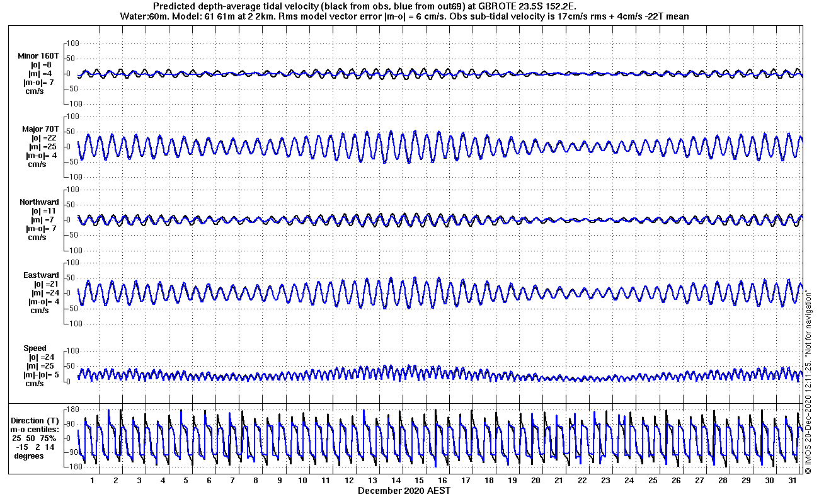The height and width of the screenshot is (504, 819).
Task: Select '|o| =24' in the Speed panel
Action: pos(43,357)
